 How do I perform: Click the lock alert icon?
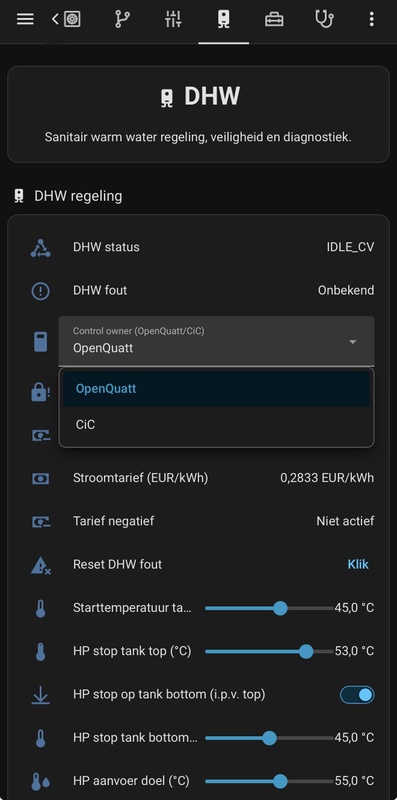tap(40, 392)
